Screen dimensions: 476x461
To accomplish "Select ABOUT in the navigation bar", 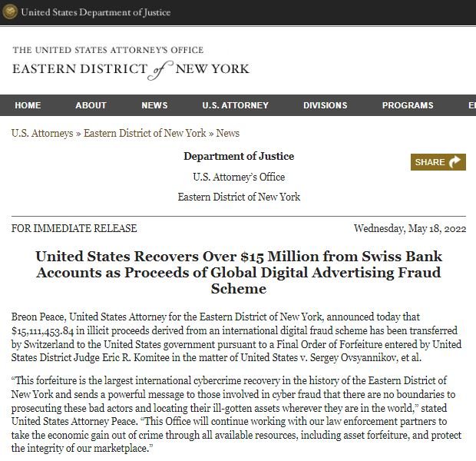I will [x=91, y=105].
